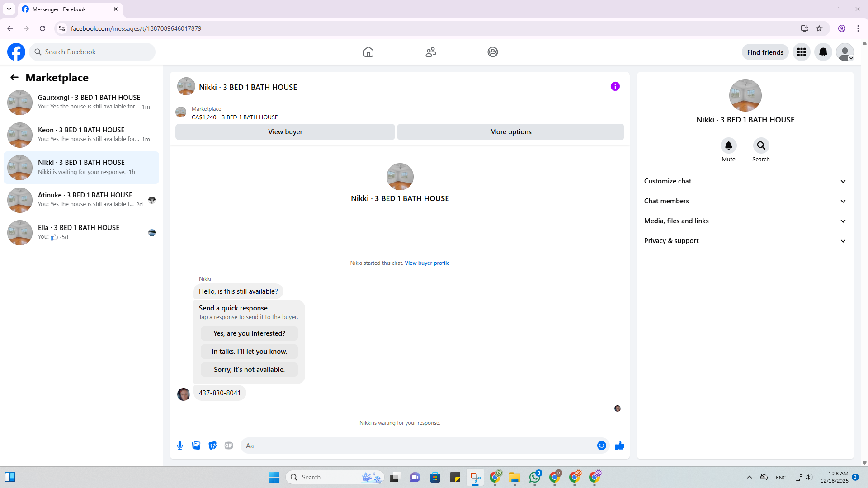Expand the Media, files and links section
868x488 pixels.
coord(745,221)
